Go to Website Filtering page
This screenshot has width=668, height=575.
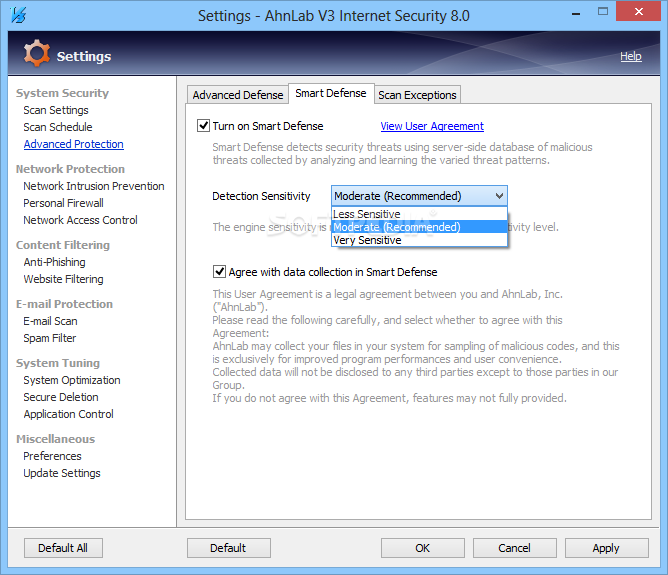click(63, 279)
